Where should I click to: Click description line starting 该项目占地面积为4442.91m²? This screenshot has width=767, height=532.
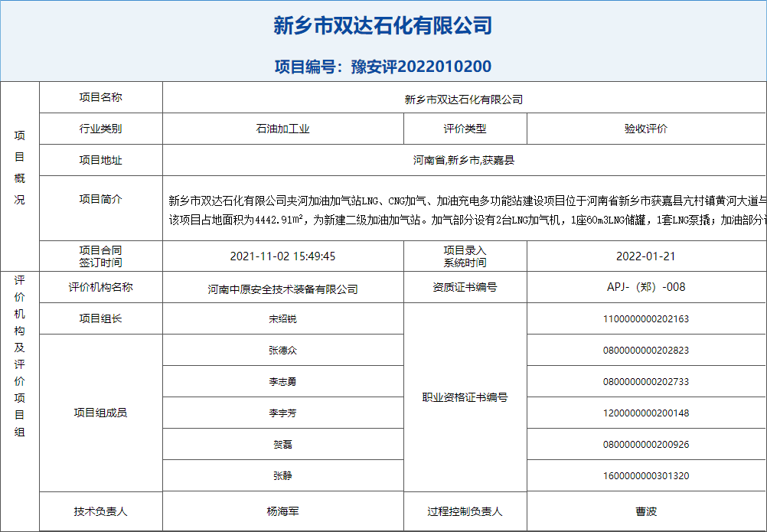tap(468, 220)
